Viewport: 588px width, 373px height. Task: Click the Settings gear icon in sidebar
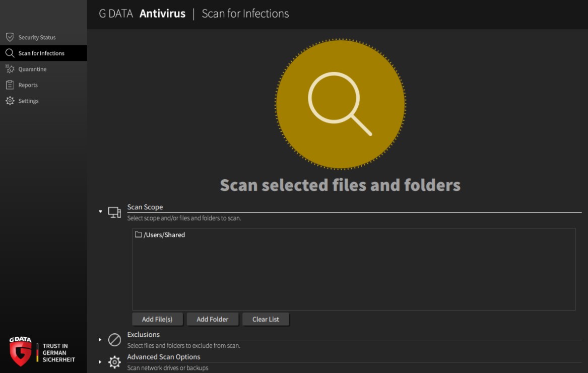(x=10, y=101)
